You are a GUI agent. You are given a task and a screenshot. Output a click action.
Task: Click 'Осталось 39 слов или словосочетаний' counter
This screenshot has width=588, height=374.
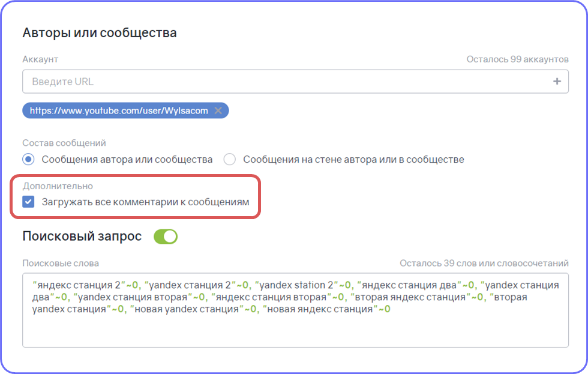click(x=484, y=264)
